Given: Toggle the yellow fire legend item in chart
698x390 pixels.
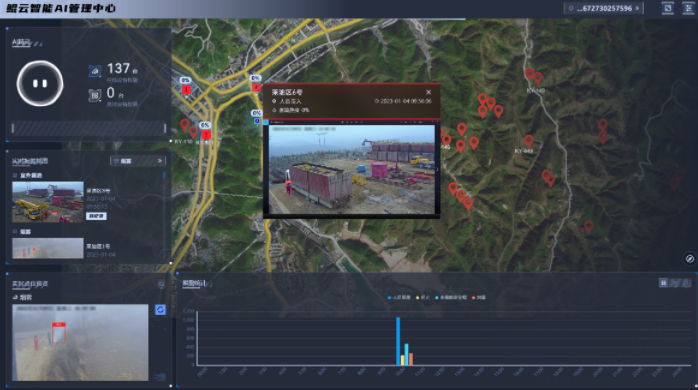Looking at the screenshot, I should 422,297.
